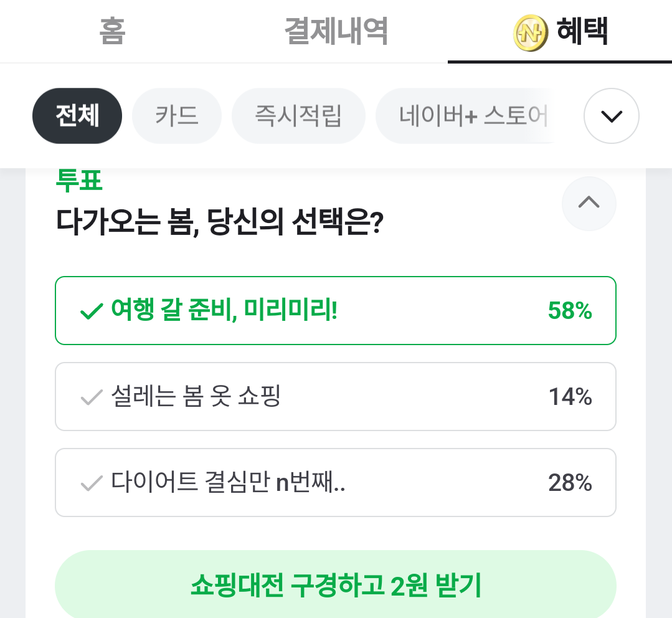Image resolution: width=672 pixels, height=618 pixels.
Task: Select the 혜택 tab label
Action: 582,31
